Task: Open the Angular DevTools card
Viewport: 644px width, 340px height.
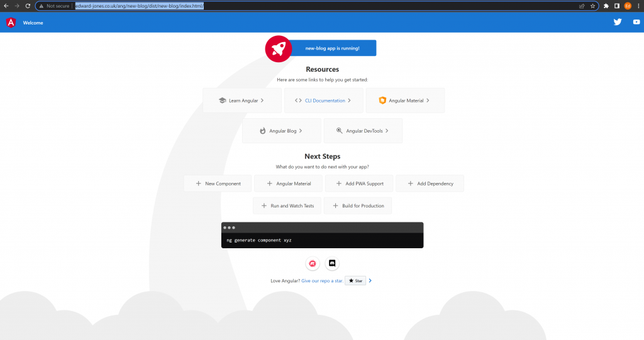Action: pos(363,131)
